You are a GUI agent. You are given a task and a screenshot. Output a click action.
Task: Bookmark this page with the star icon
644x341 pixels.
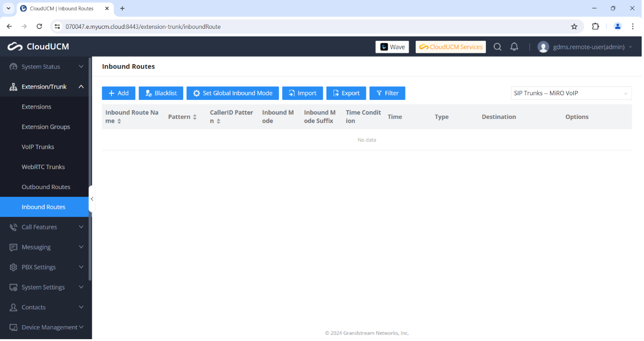pos(574,27)
